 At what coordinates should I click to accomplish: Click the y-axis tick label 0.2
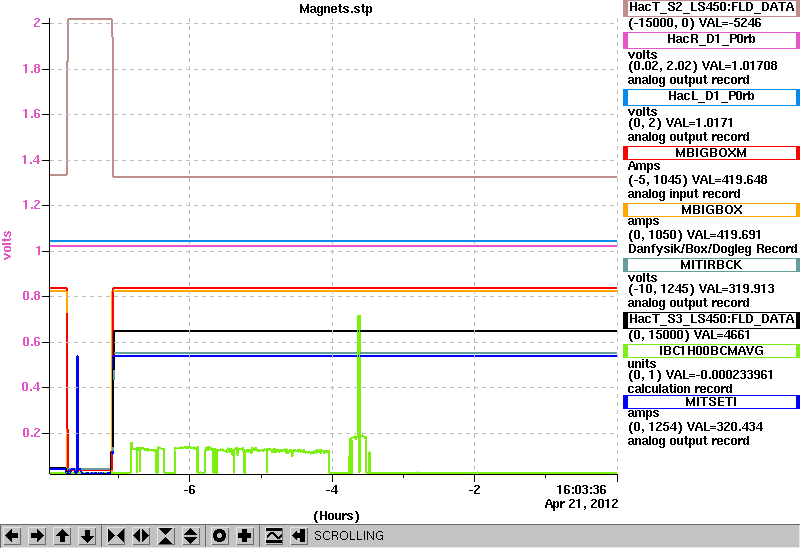tap(31, 433)
